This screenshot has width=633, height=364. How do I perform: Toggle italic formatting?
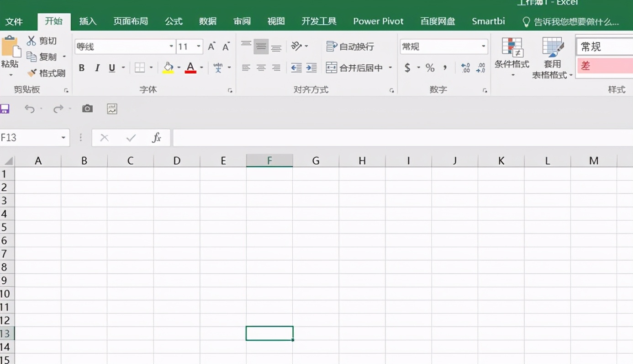tap(97, 68)
